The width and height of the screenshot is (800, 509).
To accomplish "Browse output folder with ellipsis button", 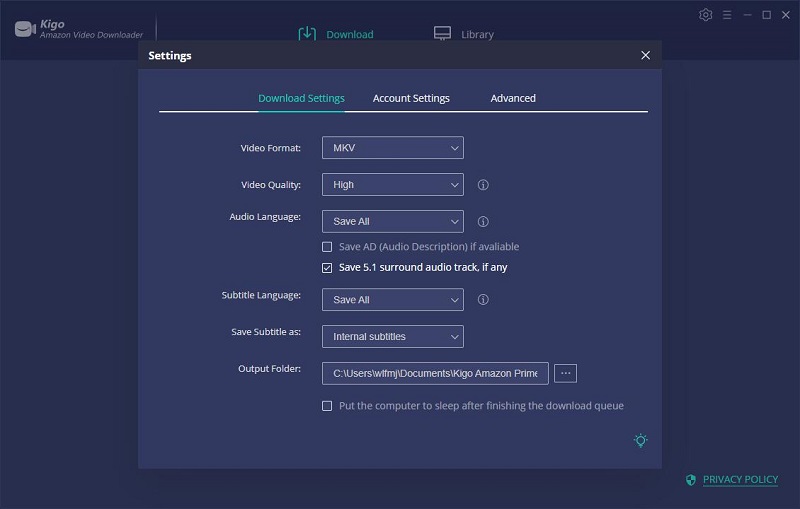I will [x=565, y=373].
